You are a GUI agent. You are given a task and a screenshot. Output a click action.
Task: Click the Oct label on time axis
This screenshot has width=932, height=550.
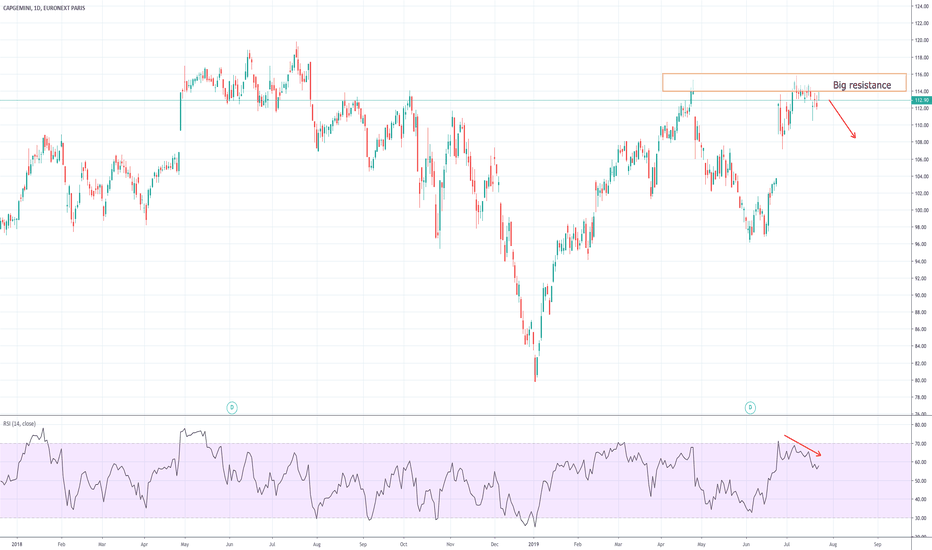pos(404,543)
